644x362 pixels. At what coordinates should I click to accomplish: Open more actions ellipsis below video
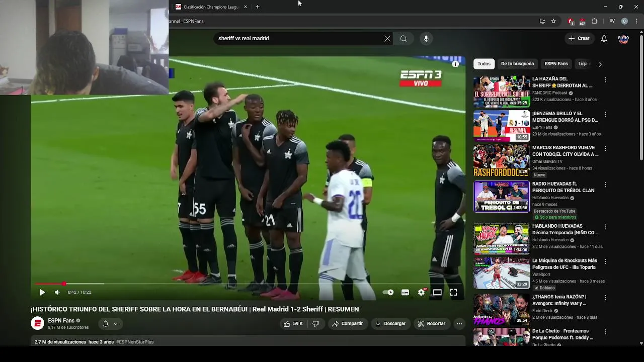point(459,324)
